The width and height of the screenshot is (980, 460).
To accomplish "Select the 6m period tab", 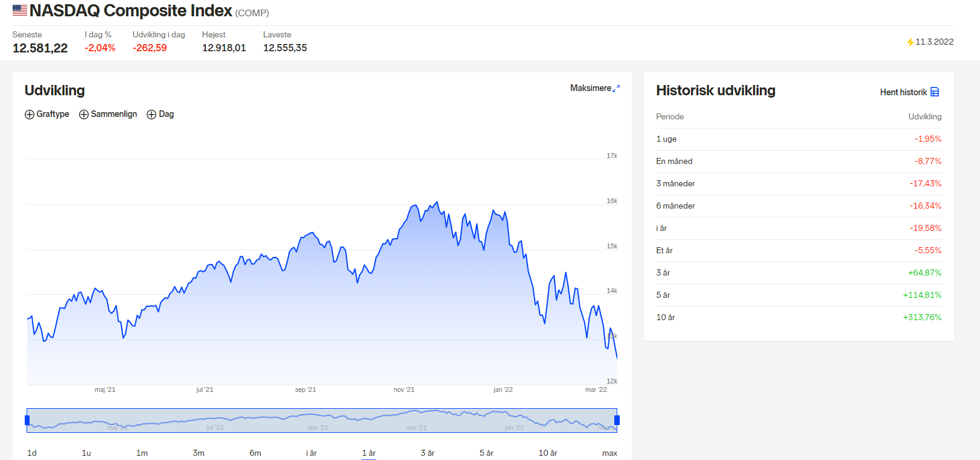I will [x=255, y=453].
